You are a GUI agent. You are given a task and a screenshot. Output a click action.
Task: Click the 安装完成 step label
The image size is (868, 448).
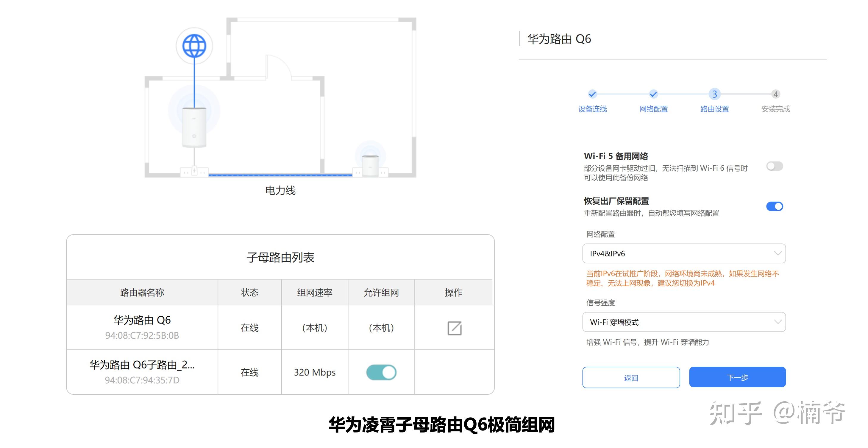tap(776, 109)
